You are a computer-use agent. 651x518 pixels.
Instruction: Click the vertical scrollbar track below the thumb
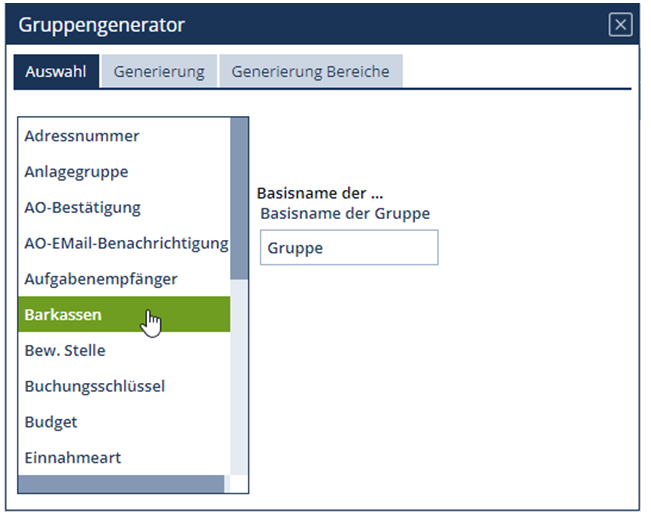(239, 380)
